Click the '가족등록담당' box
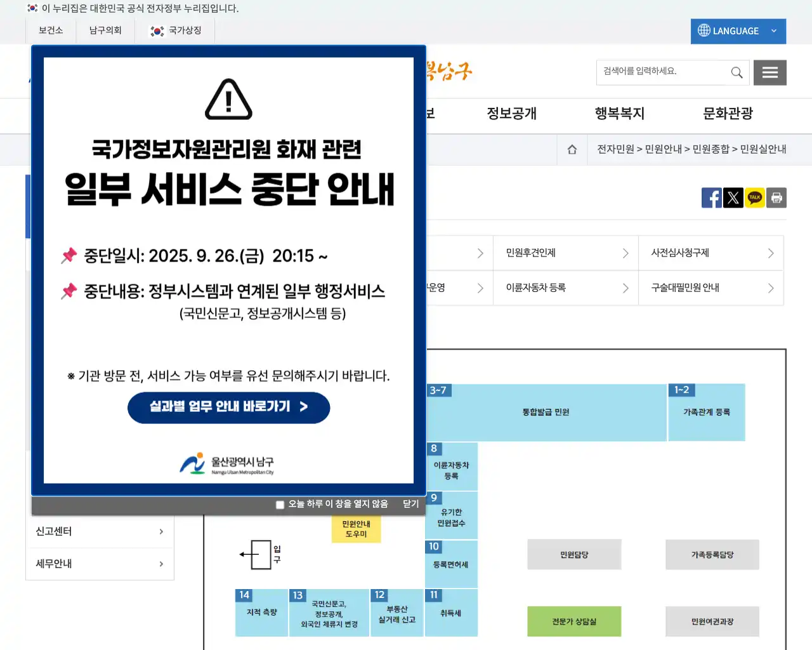This screenshot has width=812, height=650. pyautogui.click(x=712, y=555)
